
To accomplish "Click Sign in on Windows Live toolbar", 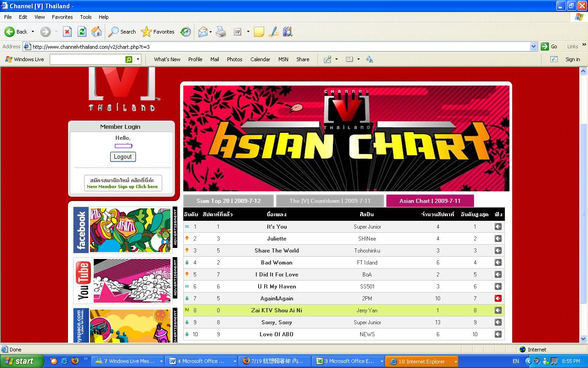I will click(572, 59).
